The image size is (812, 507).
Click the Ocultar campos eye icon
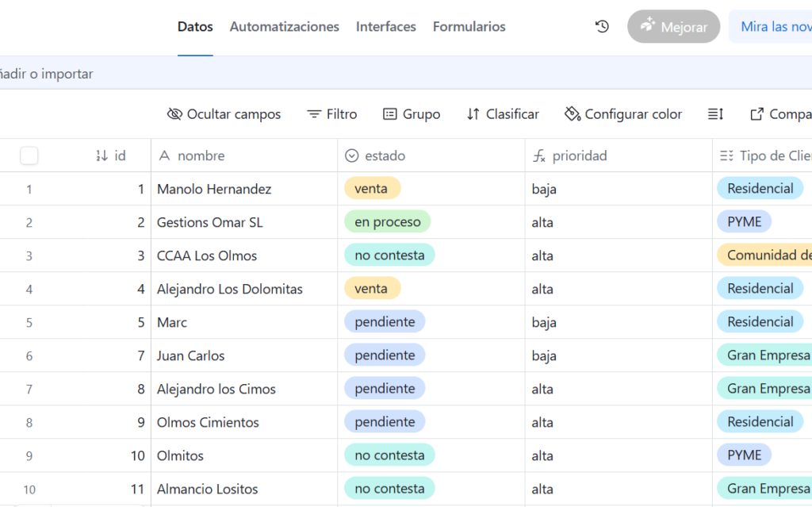click(x=174, y=114)
